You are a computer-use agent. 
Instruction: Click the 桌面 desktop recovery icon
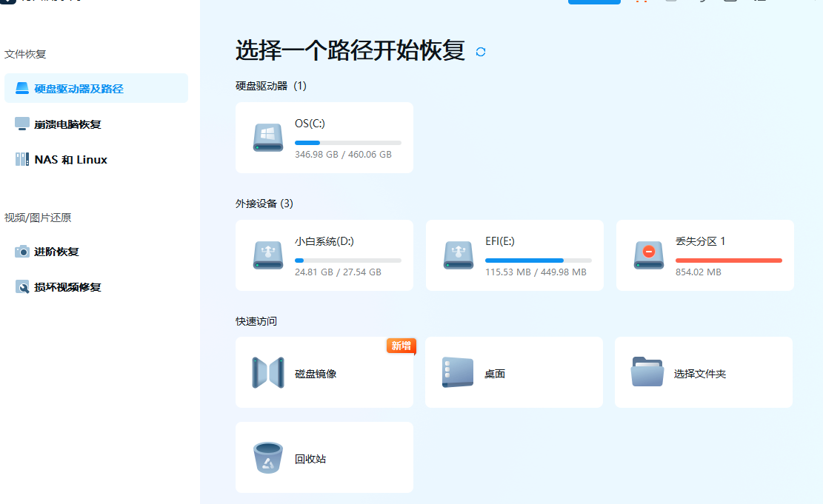click(x=514, y=372)
